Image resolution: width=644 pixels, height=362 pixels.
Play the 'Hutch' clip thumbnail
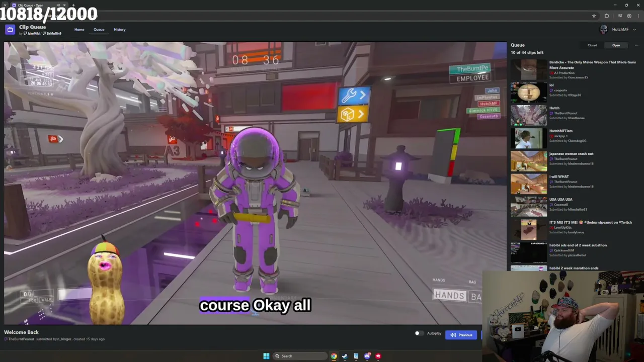pyautogui.click(x=529, y=116)
